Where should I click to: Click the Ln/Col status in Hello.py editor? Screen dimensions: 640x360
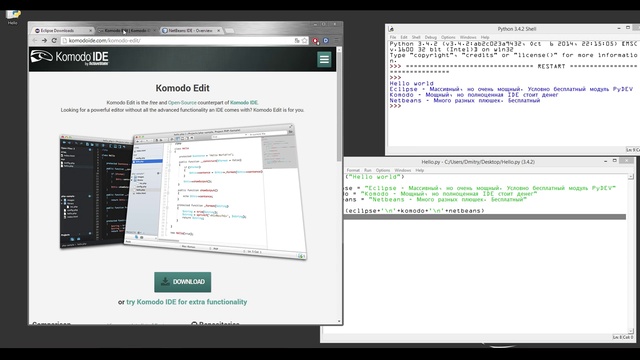623,337
